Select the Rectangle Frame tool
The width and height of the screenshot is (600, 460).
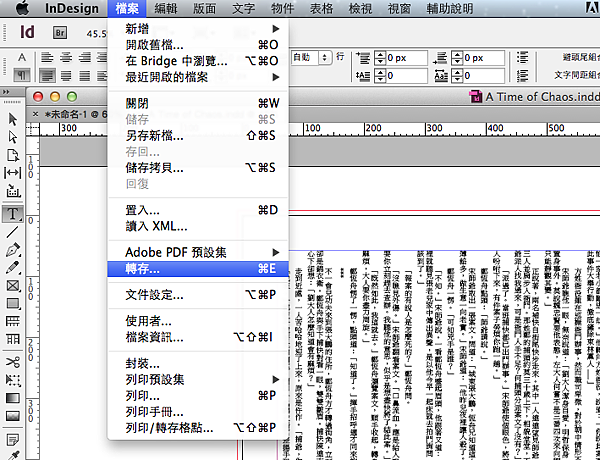pos(13,285)
